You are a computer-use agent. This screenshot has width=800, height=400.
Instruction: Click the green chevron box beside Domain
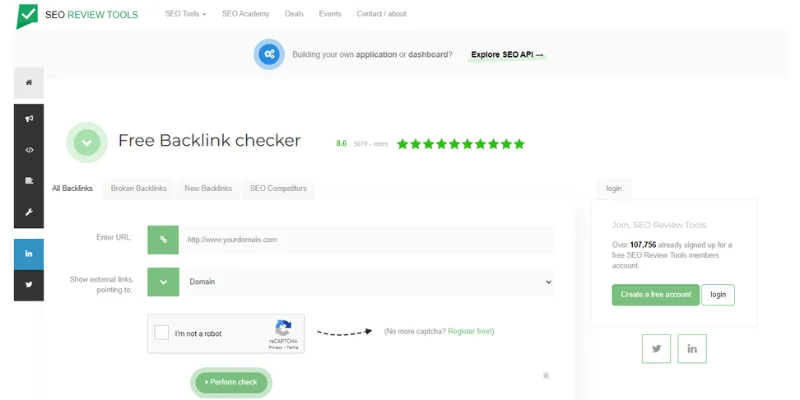click(163, 282)
